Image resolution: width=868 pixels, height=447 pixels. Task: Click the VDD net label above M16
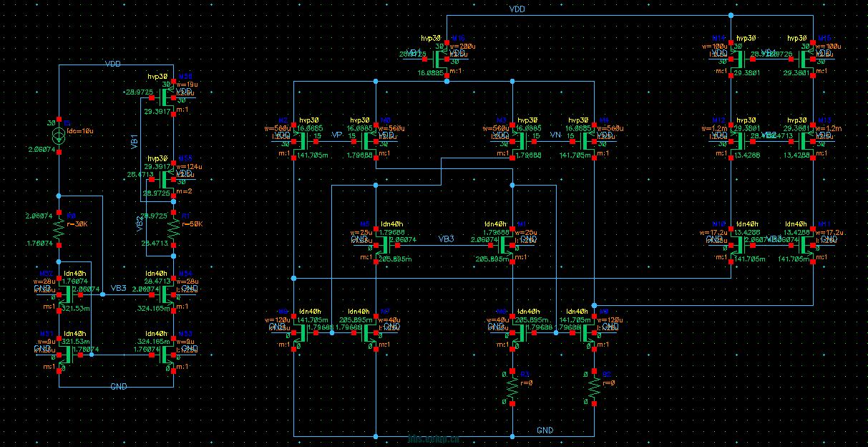tap(517, 9)
